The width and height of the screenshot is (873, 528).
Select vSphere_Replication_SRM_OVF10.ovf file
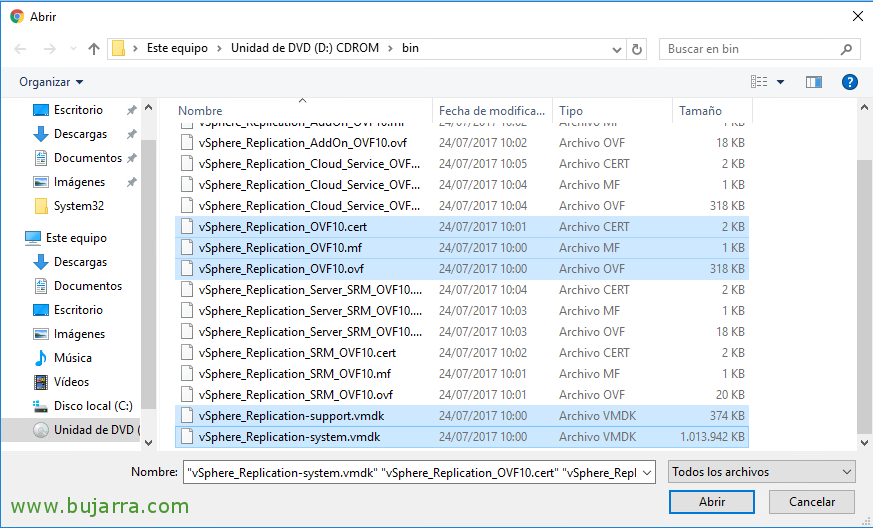coord(462,395)
